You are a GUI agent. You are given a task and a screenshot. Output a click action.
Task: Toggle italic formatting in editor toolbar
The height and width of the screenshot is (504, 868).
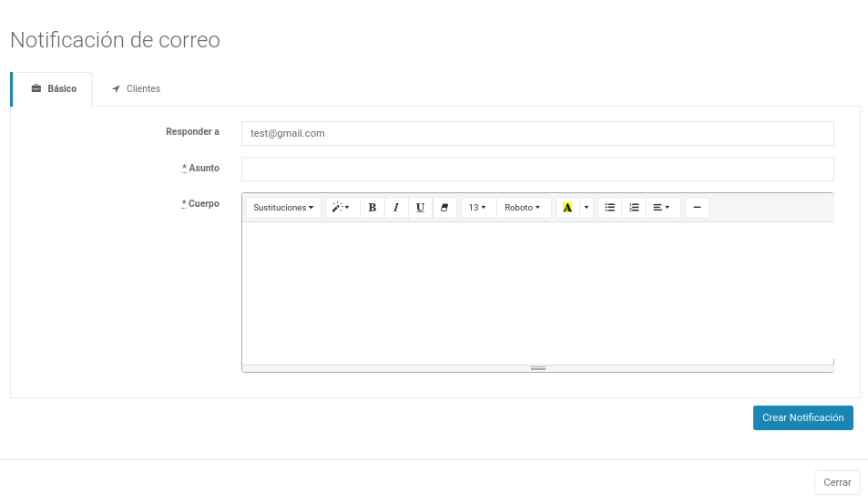396,208
